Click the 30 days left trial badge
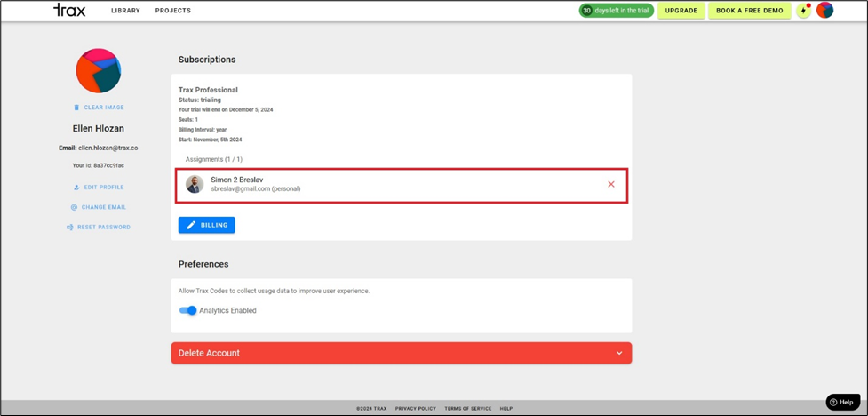Image resolution: width=868 pixels, height=416 pixels. click(616, 11)
